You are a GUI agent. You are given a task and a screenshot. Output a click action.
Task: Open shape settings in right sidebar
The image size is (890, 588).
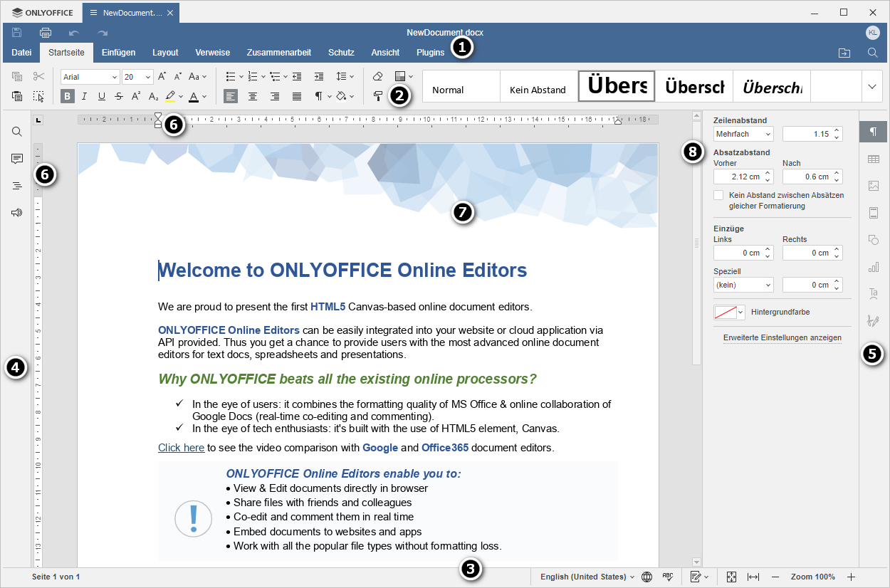coord(874,240)
